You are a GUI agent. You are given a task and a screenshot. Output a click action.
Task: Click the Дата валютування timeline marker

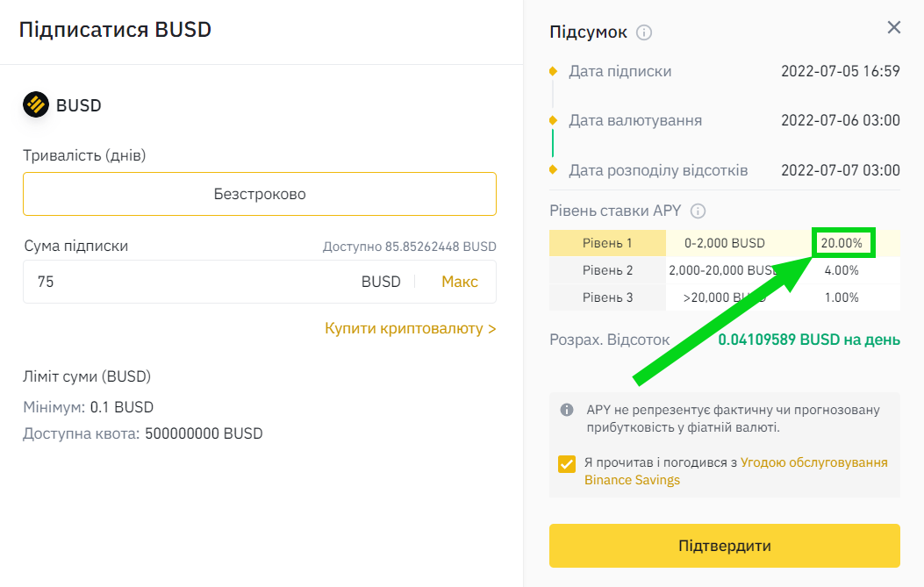point(553,120)
